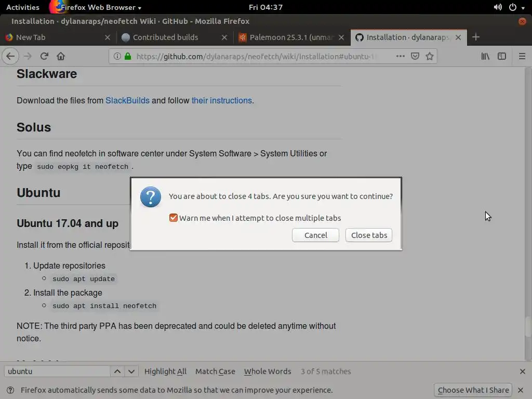532x399 pixels.
Task: Close the Firefox window
Action: (x=522, y=21)
